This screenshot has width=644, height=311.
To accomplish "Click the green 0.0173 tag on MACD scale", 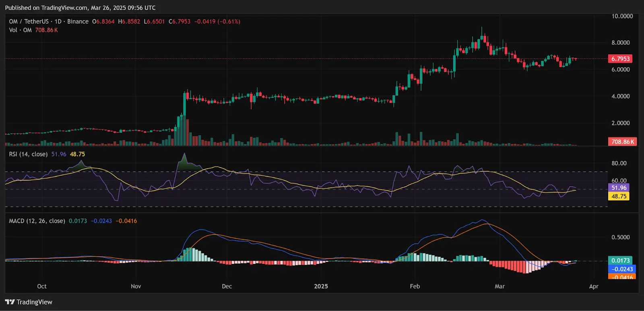I will click(620, 261).
